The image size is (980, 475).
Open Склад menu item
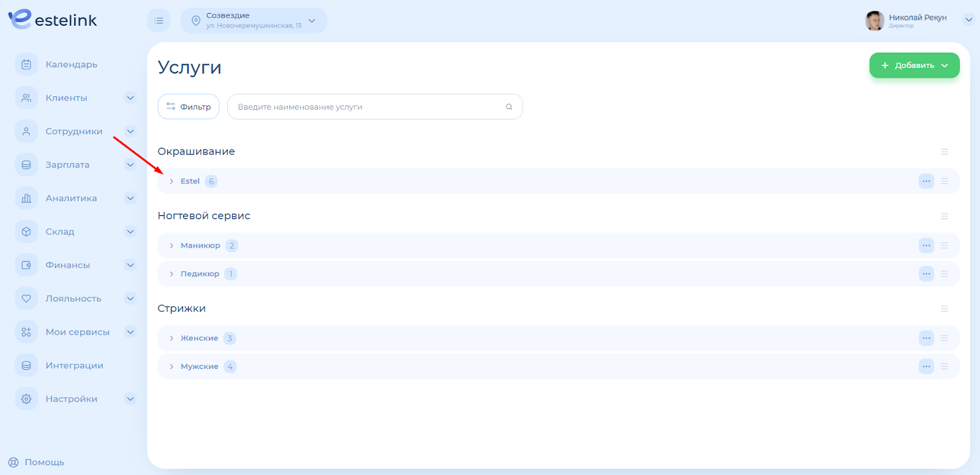coord(60,232)
